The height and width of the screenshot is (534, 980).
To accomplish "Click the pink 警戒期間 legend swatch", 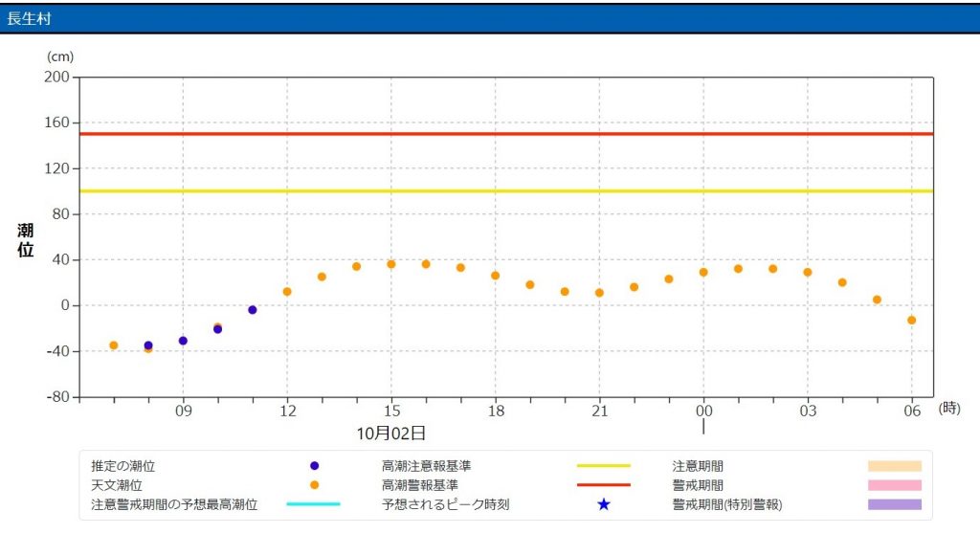I will [895, 485].
